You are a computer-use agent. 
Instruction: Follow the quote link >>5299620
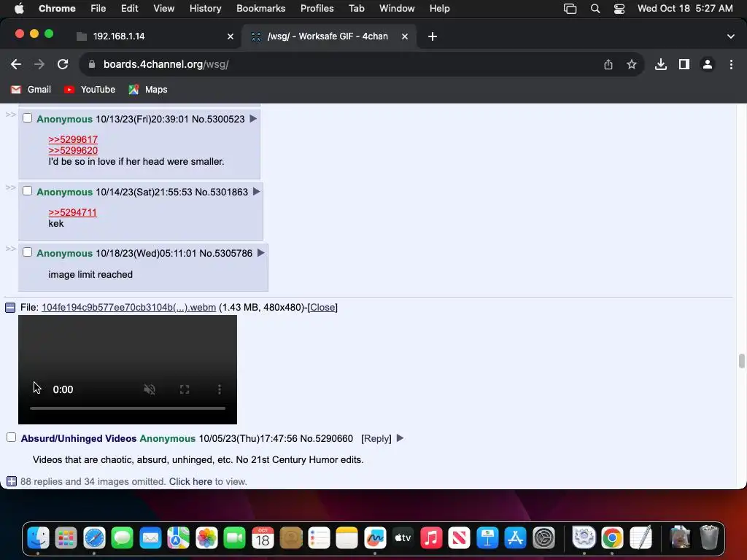(73, 150)
